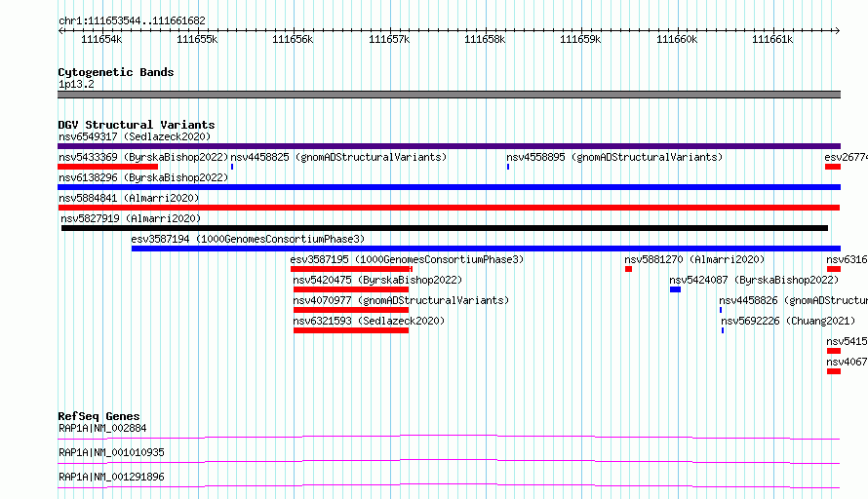Open nsv5884841 (Almarri2020) label

point(129,198)
